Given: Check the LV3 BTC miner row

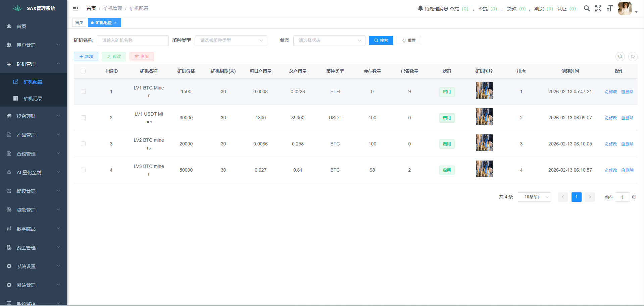Looking at the screenshot, I should click(83, 170).
